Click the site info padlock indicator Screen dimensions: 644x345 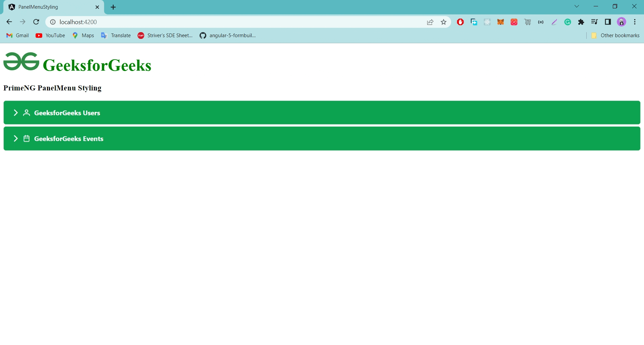click(52, 22)
